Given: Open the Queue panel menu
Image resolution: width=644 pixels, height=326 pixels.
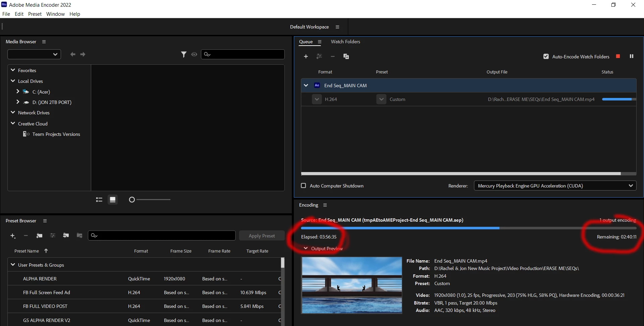Looking at the screenshot, I should point(320,42).
